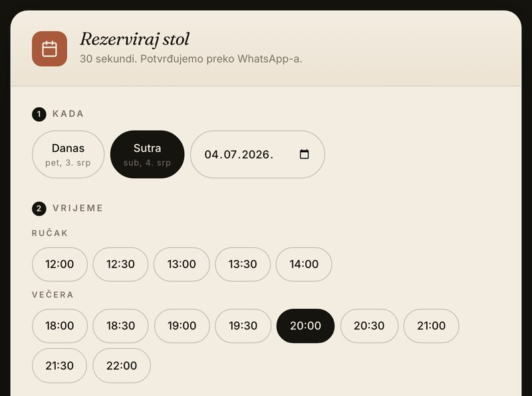Pick the 13:00 time slot

pyautogui.click(x=182, y=264)
